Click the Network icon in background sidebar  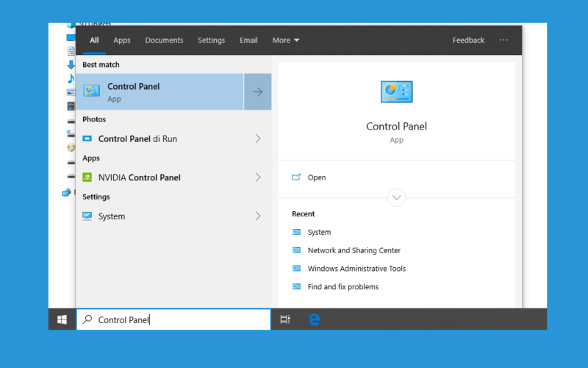[x=66, y=193]
